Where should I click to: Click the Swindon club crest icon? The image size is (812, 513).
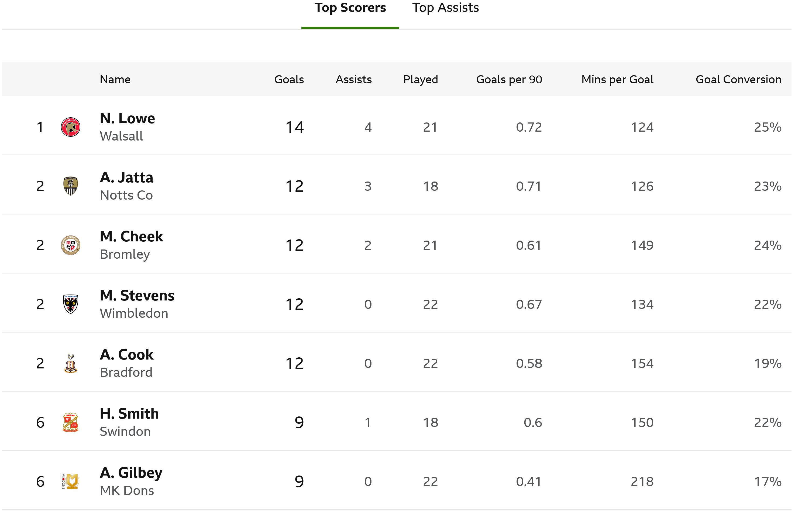pos(70,422)
